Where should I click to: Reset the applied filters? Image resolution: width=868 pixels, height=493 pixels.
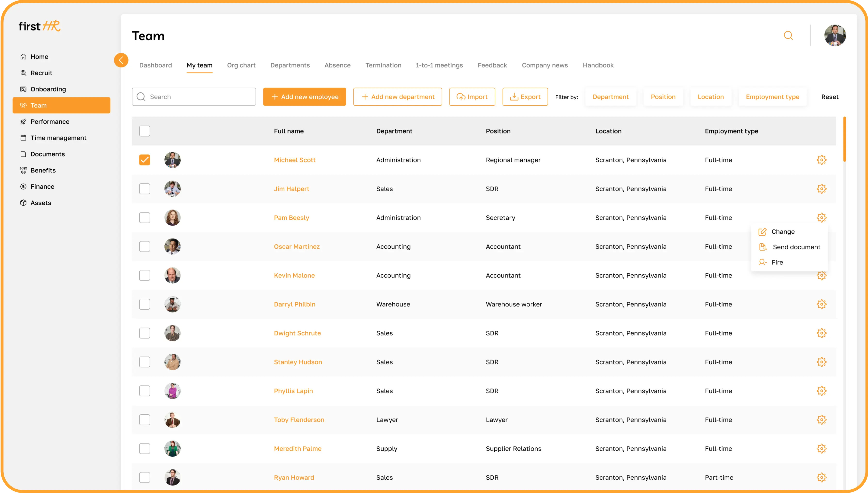tap(829, 97)
